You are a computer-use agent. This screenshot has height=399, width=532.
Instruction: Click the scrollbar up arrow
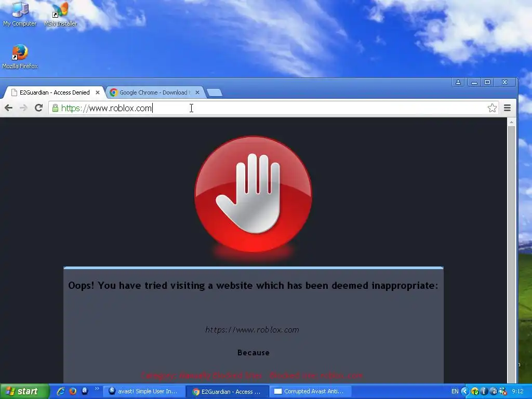pos(511,122)
